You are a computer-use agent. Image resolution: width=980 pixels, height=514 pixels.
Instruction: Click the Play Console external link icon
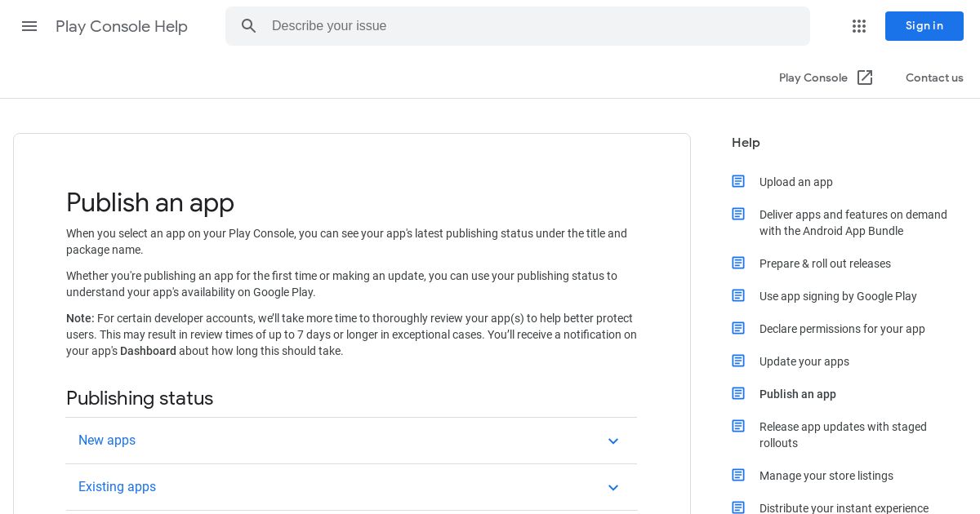(865, 78)
